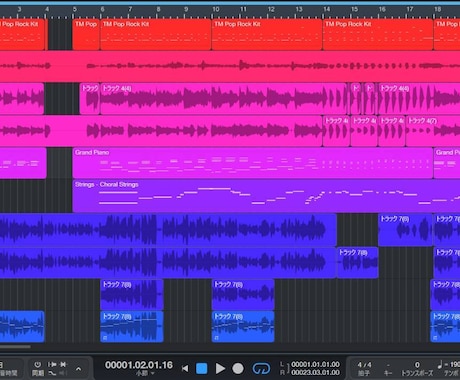Toggle the preroll icon in the transport bar

pos(52,364)
